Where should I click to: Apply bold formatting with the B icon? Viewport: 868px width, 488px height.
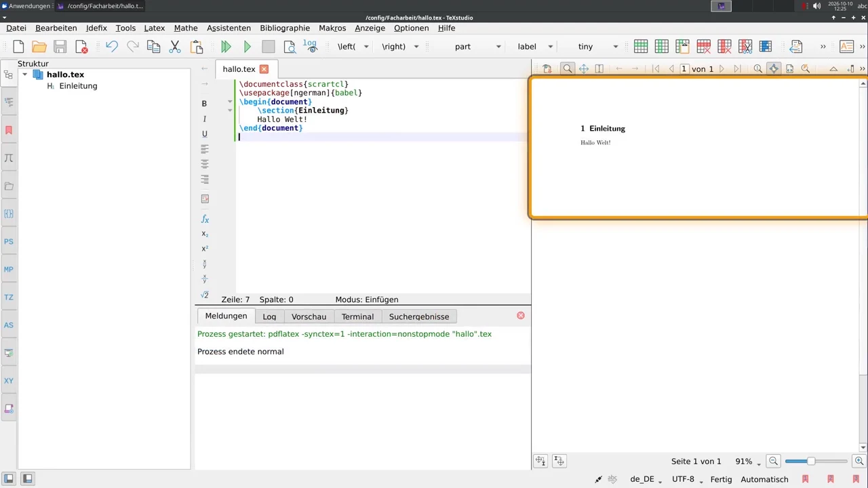pos(204,104)
